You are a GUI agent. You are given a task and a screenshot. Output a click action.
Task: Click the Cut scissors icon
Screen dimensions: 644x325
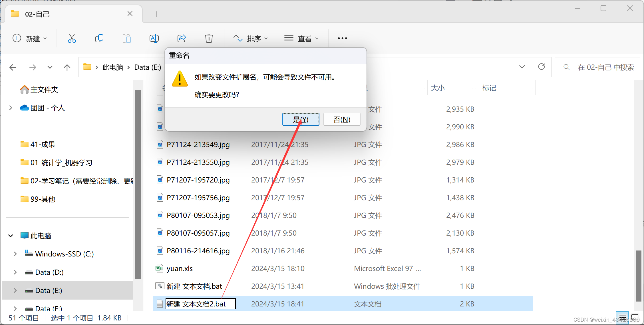point(72,38)
